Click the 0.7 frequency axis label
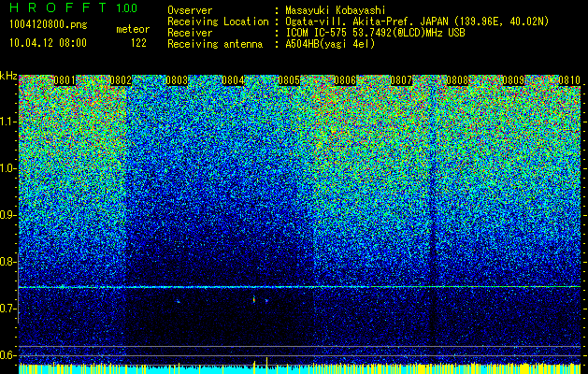Image resolution: width=588 pixels, height=374 pixels. click(x=8, y=309)
